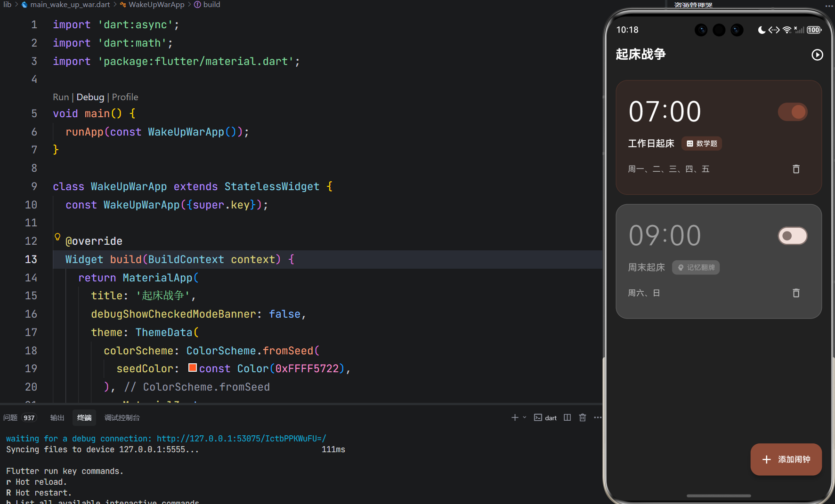Open the debug connection URL link in terminal
835x504 pixels.
(x=241, y=438)
